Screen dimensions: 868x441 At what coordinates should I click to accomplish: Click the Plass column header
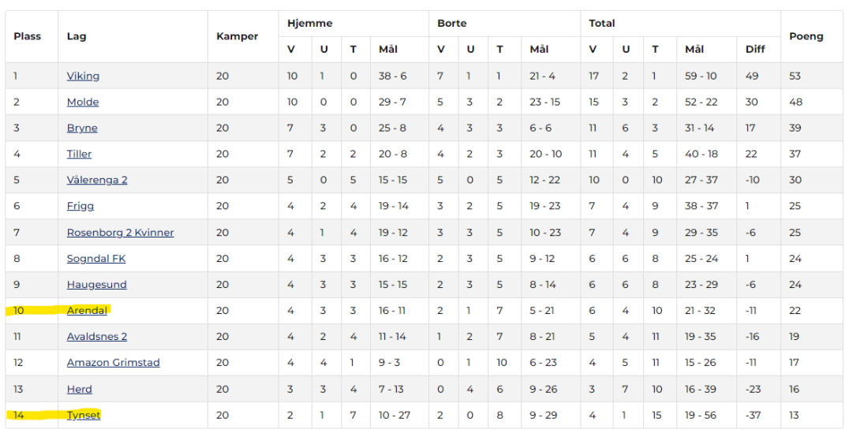[x=27, y=36]
